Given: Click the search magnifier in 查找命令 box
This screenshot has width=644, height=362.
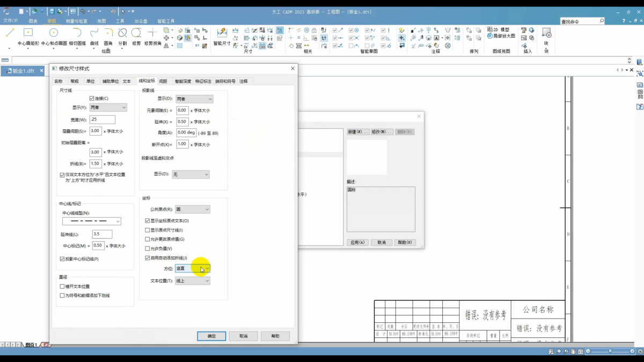Looking at the screenshot, I should pos(602,21).
